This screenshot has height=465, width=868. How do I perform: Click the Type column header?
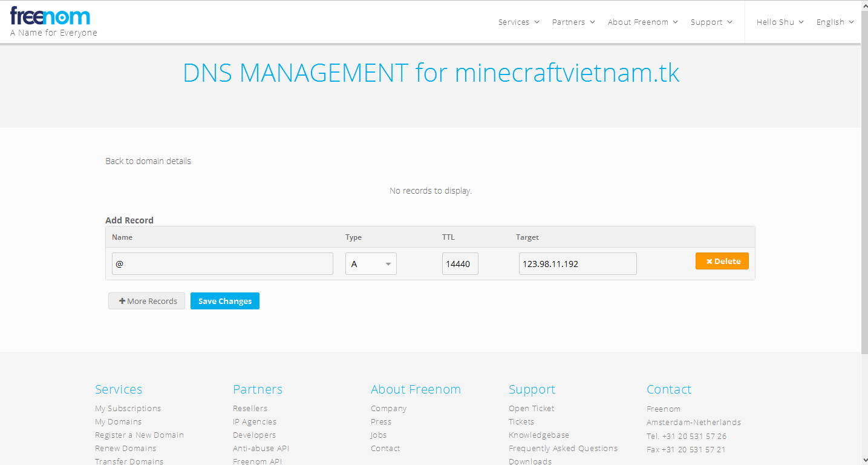tap(354, 237)
